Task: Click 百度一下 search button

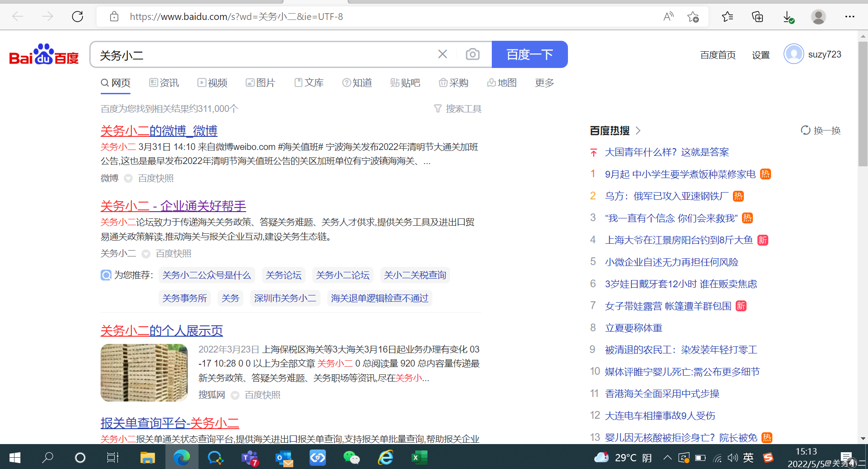Action: (529, 54)
